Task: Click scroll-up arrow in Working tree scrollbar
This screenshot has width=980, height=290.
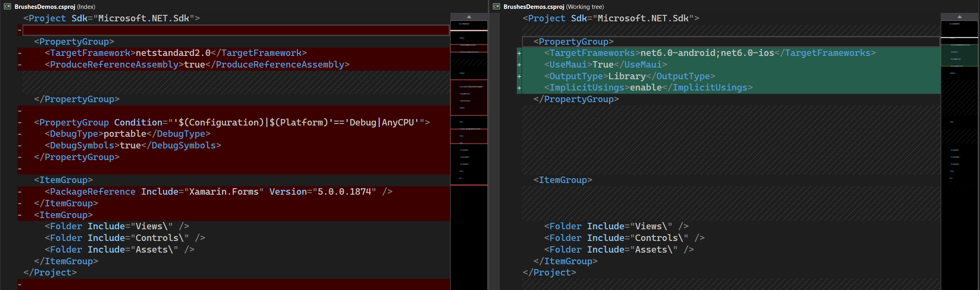Action: [x=959, y=16]
